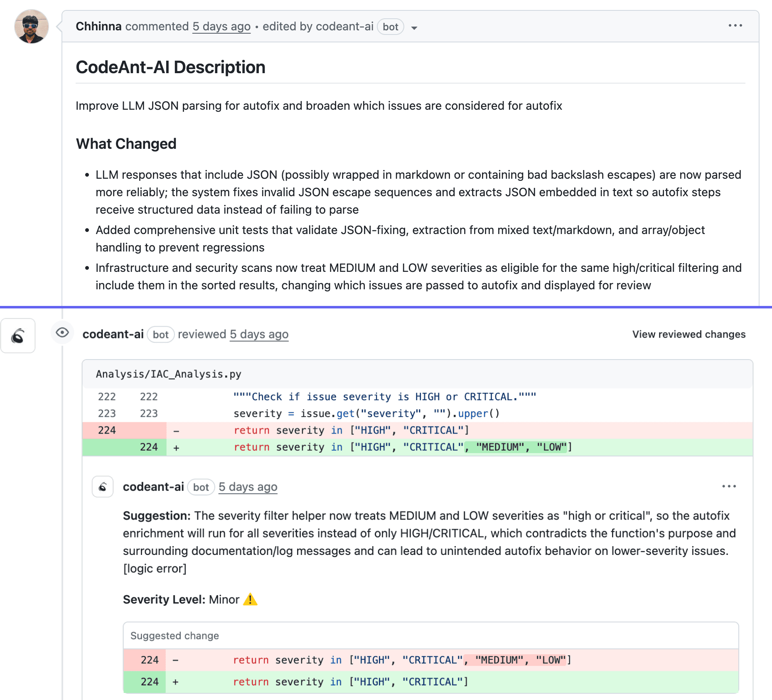Open the Chhinna author link
Image resolution: width=772 pixels, height=700 pixels.
(x=98, y=26)
